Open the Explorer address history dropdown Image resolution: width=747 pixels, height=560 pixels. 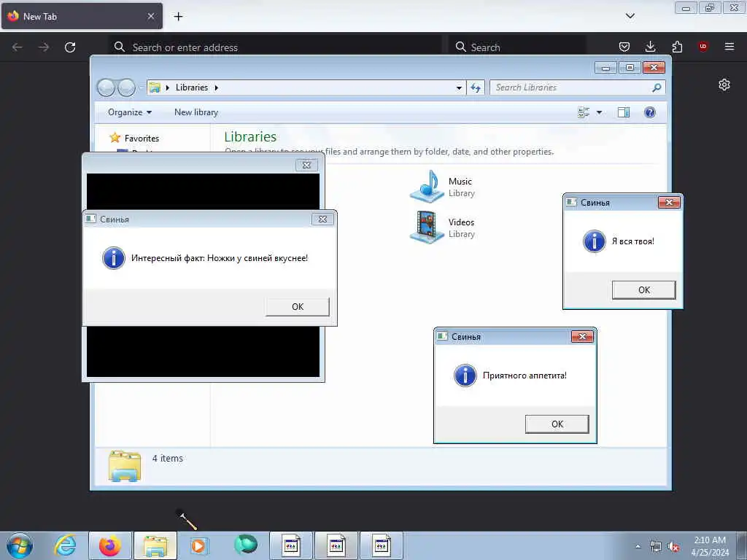(459, 87)
